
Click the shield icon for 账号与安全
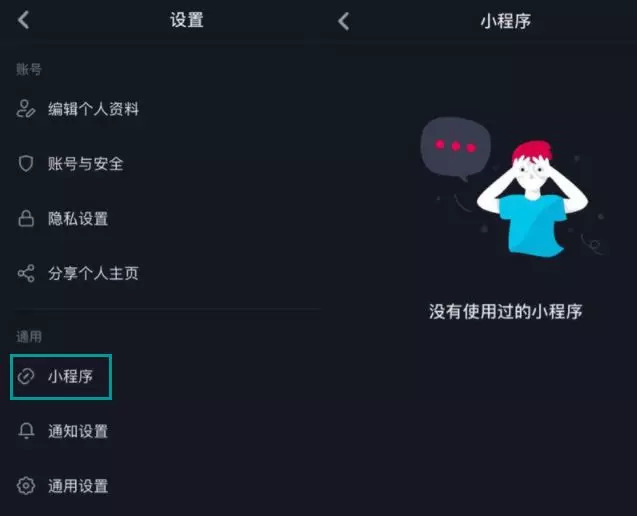click(x=26, y=163)
